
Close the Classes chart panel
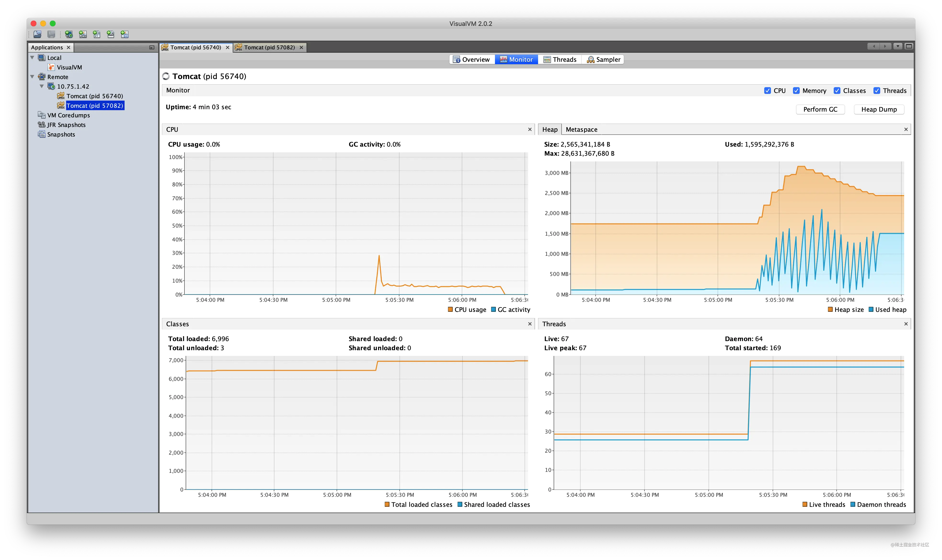click(530, 324)
